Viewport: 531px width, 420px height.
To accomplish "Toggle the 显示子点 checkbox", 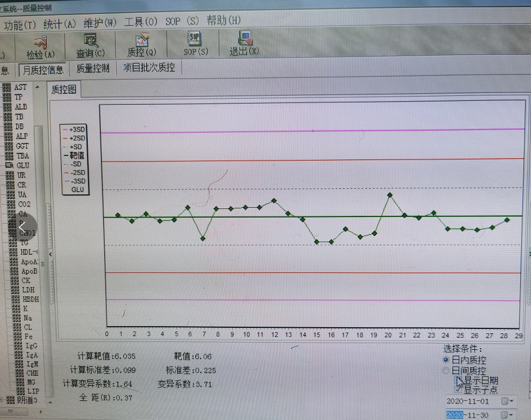I will point(458,389).
